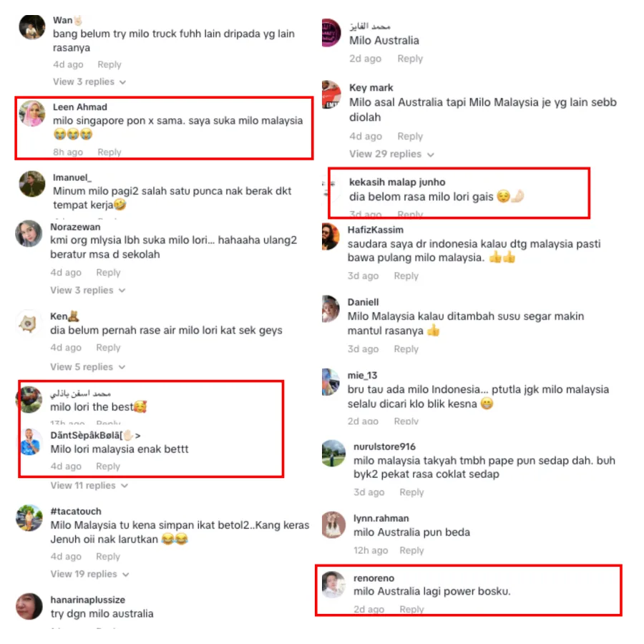The image size is (644, 644).
Task: Reply to renoreno's milo Australia comment
Action: (x=411, y=609)
